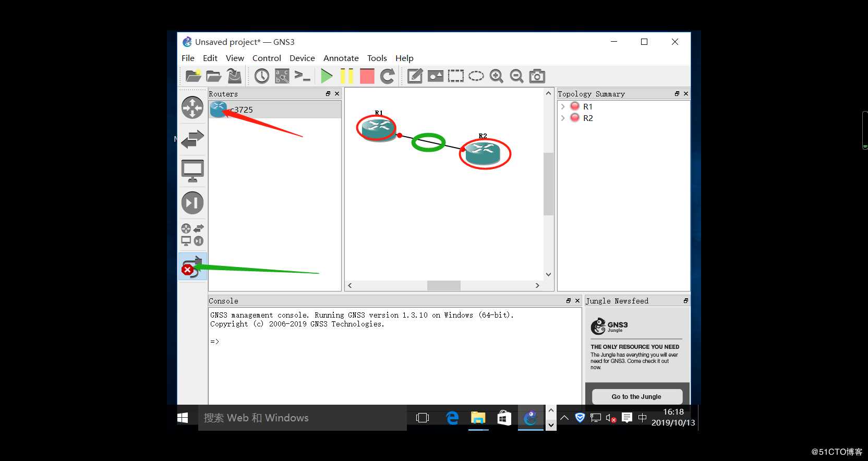Browse security devices icon
Screen dimensions: 868x461
[192, 203]
